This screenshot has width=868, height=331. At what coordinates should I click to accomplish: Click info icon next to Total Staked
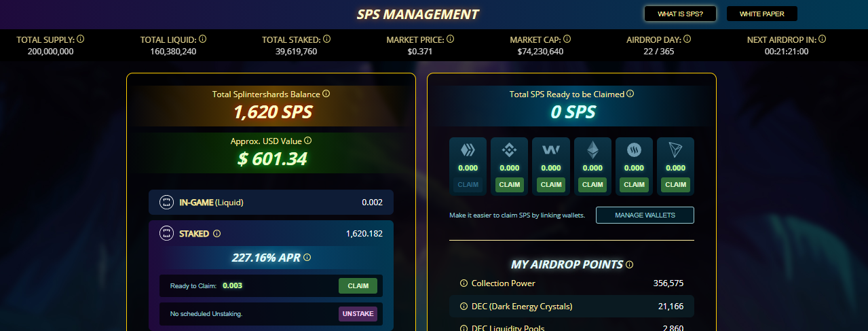326,39
